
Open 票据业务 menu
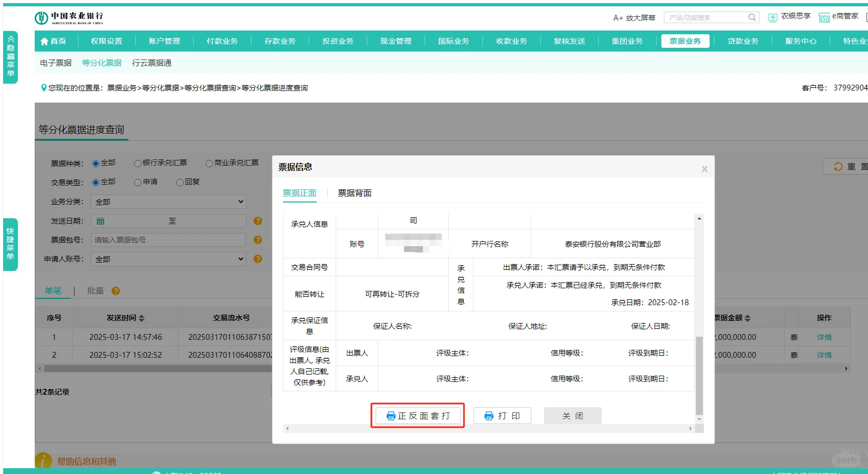point(685,41)
